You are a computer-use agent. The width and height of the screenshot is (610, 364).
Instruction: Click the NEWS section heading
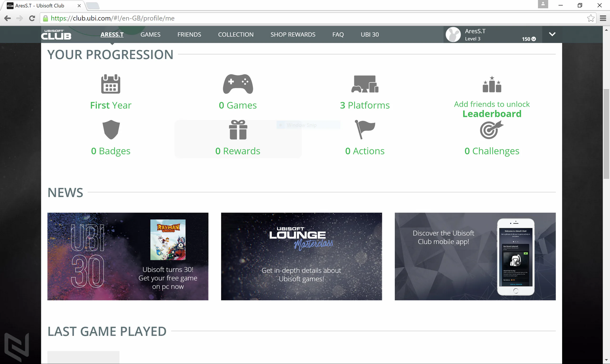(65, 193)
